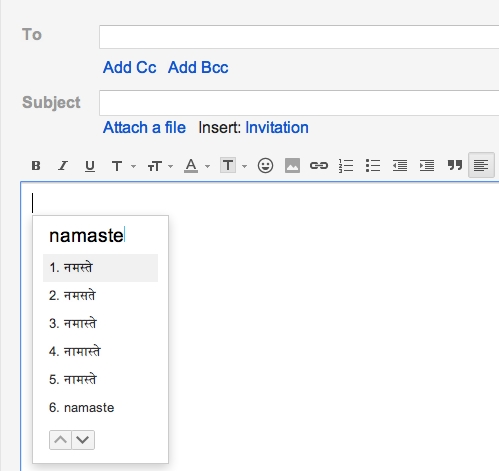Insert an image into message
The width and height of the screenshot is (499, 471).
(x=292, y=165)
